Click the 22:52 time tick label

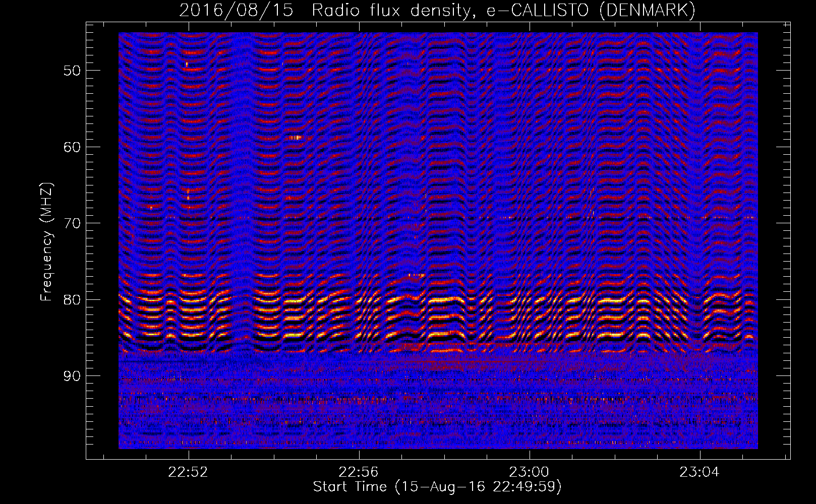(188, 472)
